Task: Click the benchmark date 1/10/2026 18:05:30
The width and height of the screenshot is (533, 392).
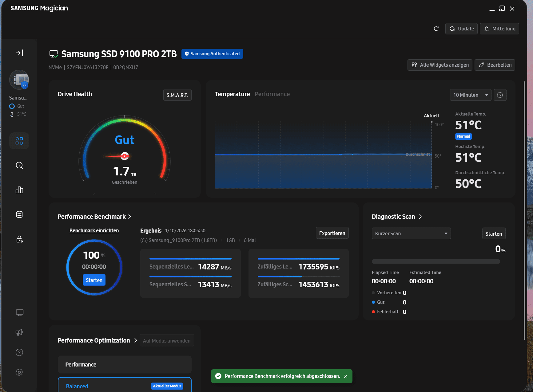Action: click(x=185, y=231)
